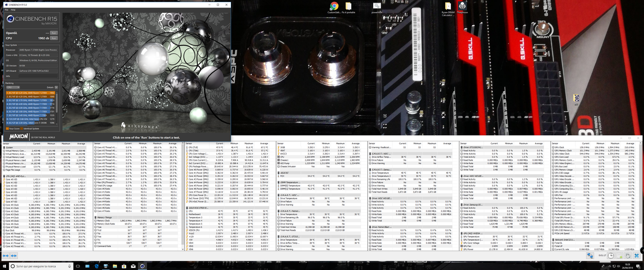The height and width of the screenshot is (270, 644).
Task: Click the Cinebench R15 logo sphere
Action: pyautogui.click(x=11, y=19)
